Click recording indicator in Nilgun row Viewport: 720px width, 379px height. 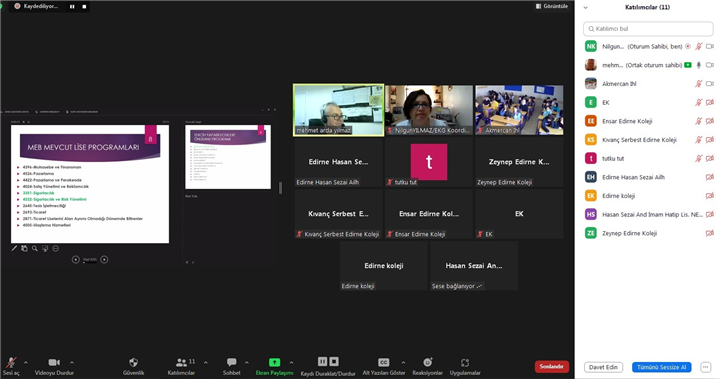[x=688, y=46]
